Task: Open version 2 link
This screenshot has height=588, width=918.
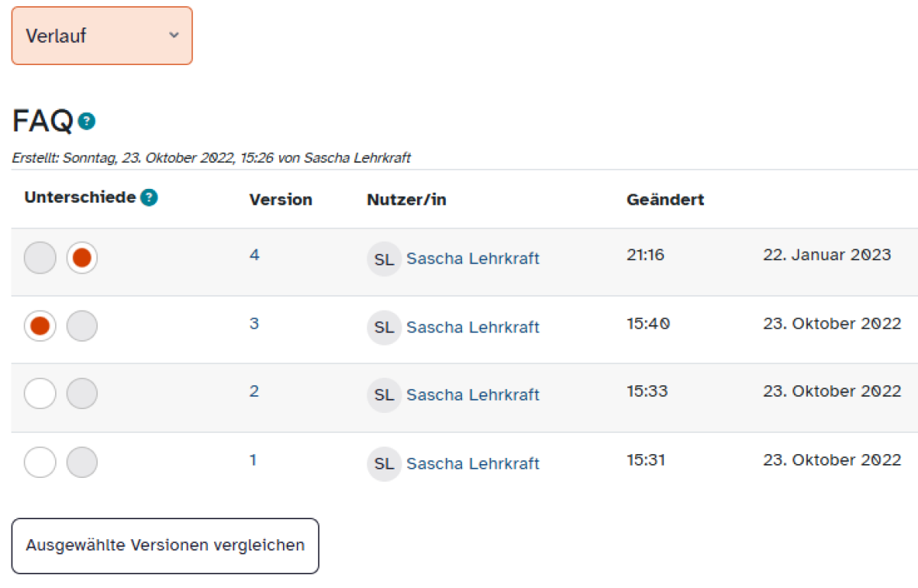Action: [x=255, y=391]
